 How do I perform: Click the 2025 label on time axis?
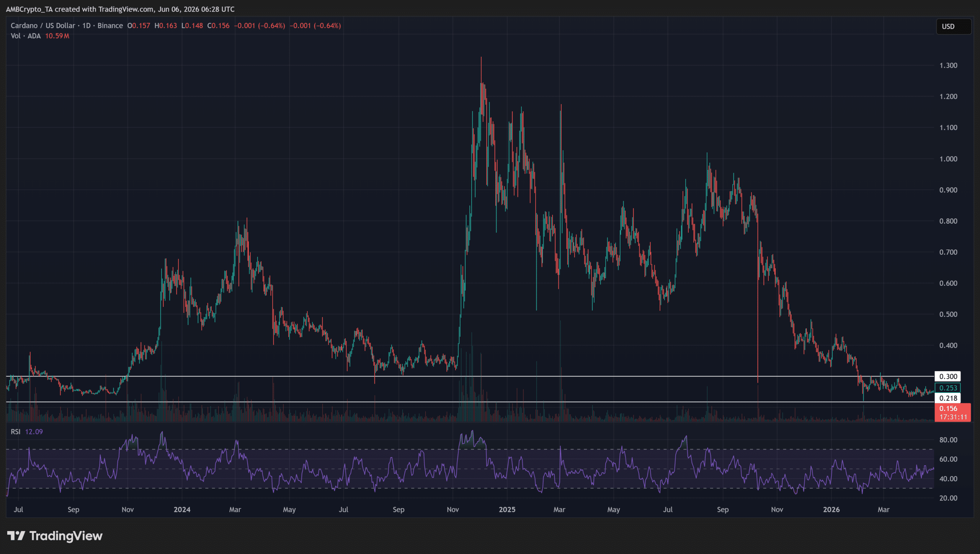pos(507,510)
